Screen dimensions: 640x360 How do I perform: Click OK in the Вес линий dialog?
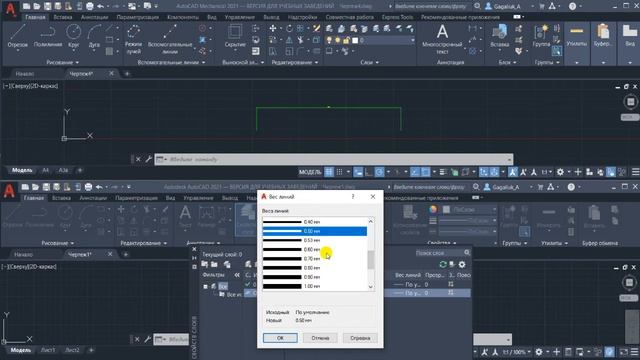click(280, 338)
